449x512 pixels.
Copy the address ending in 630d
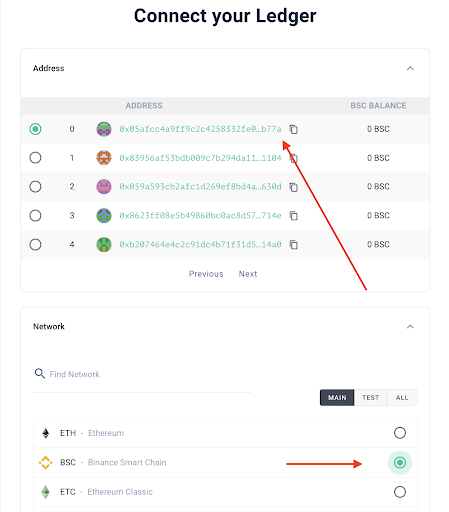click(x=293, y=187)
